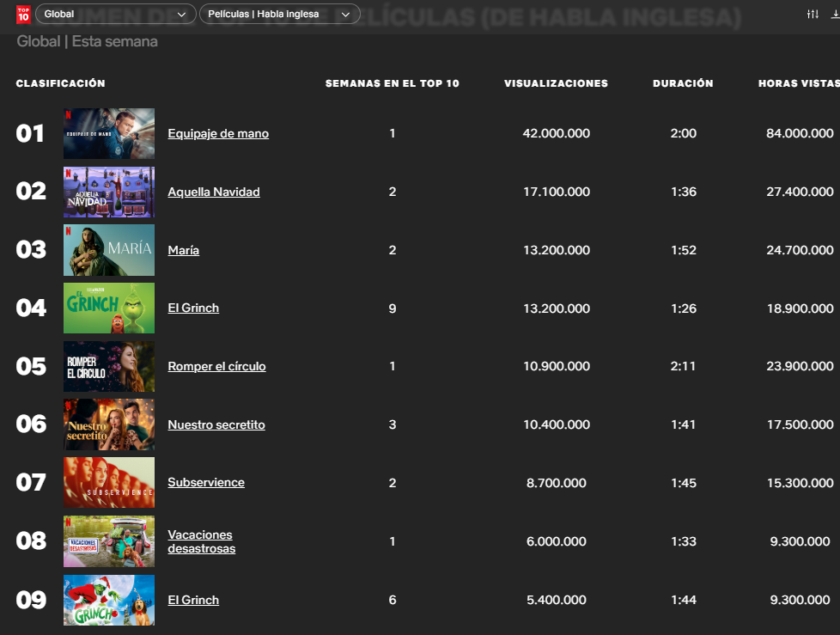840x635 pixels.
Task: Open the Aquella Navidad link
Action: pos(214,192)
